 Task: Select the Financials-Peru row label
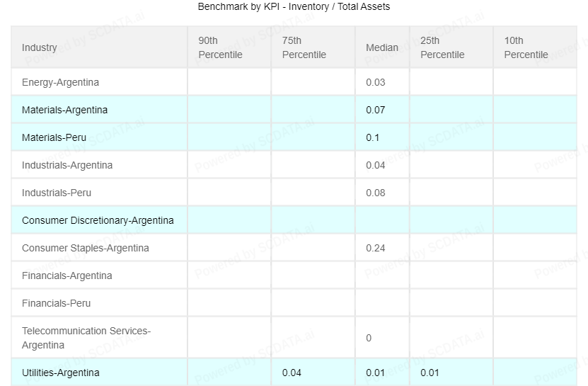coord(56,303)
